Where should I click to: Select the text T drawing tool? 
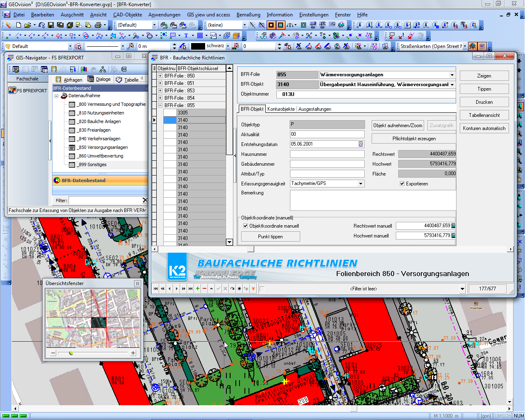(x=186, y=36)
